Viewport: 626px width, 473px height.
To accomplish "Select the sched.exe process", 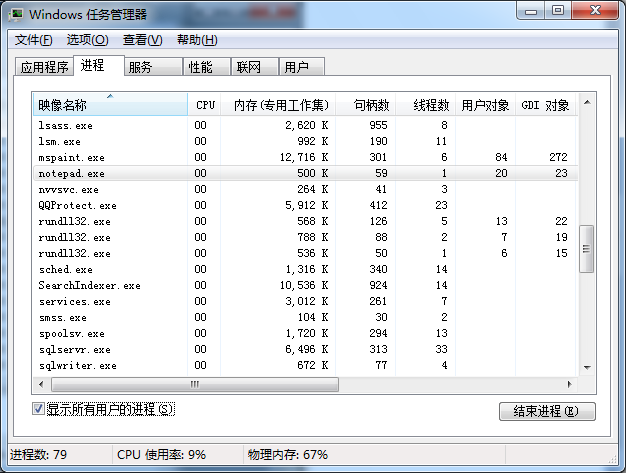I will (305, 269).
